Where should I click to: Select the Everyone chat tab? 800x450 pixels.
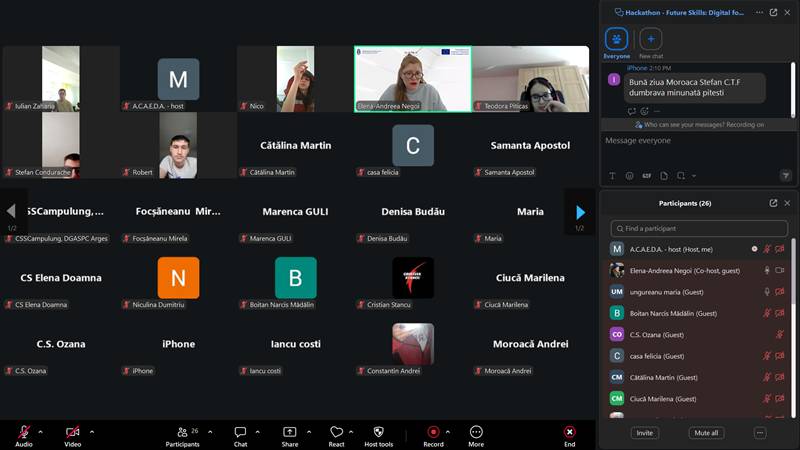(617, 40)
